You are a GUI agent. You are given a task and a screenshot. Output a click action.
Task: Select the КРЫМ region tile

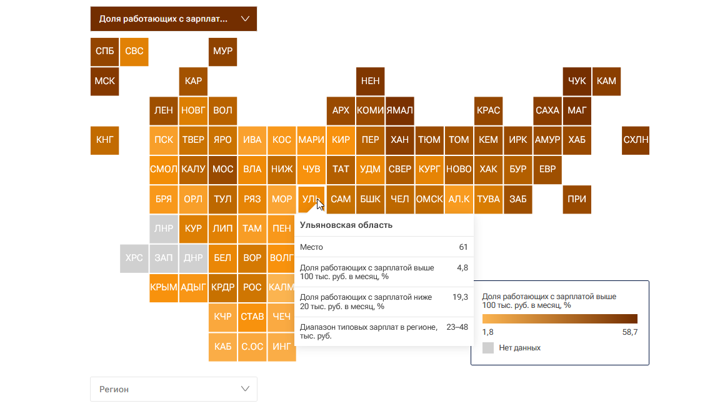tap(164, 288)
